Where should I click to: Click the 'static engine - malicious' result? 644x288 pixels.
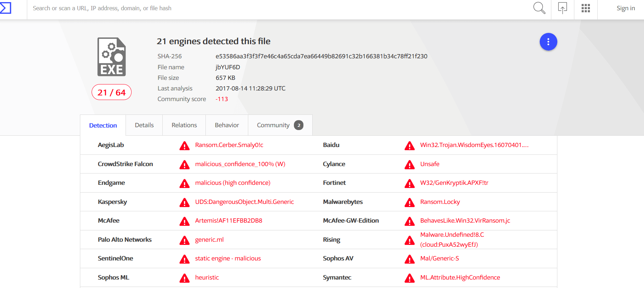point(228,258)
